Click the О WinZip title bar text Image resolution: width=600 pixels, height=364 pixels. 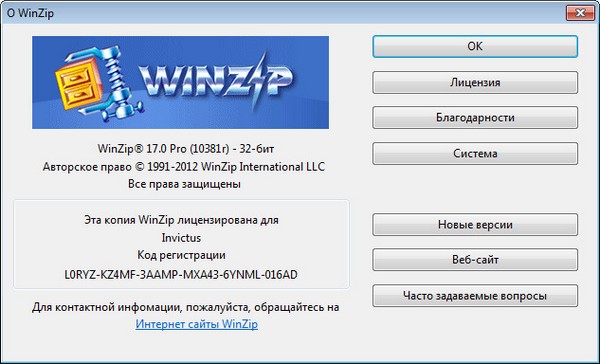pos(30,13)
